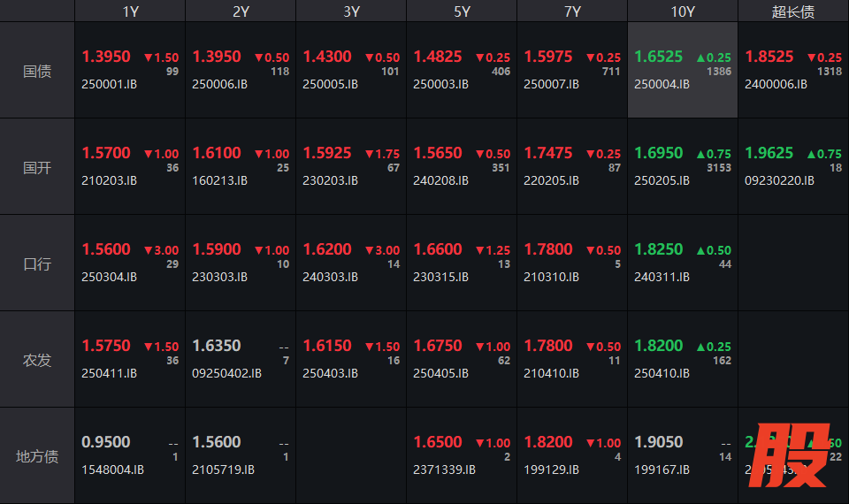
Task: Select the 国债 row label
Action: pyautogui.click(x=37, y=71)
